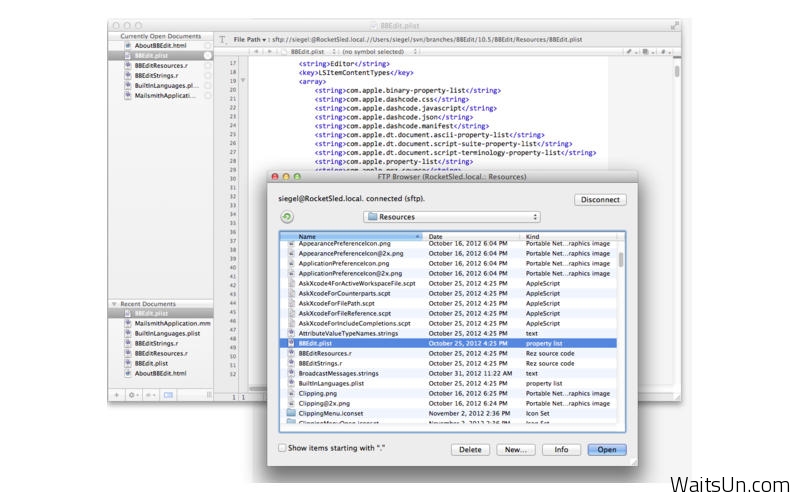Toggle 'Show items starting with "."' checkbox
Viewport: 800px width, 500px height.
[282, 448]
